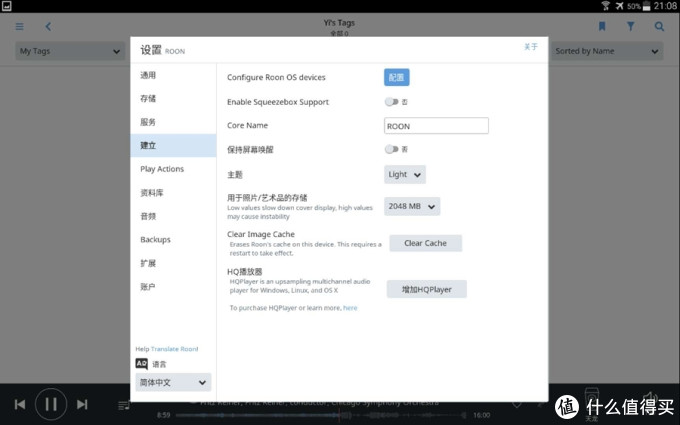Open the Light theme dropdown
Screen dimensions: 680x425
point(405,174)
